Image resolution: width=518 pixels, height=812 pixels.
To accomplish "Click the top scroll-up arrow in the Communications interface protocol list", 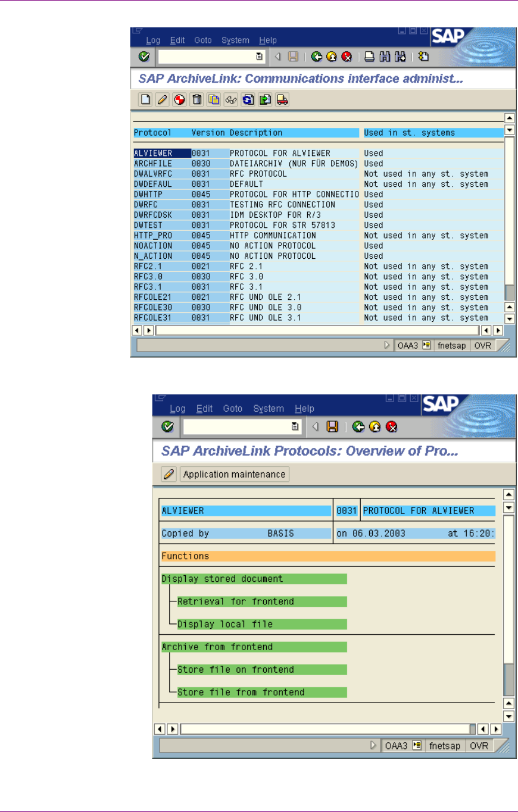I will [509, 118].
